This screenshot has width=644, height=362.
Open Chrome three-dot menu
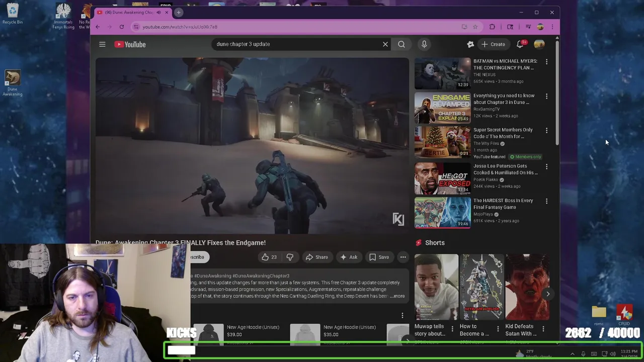[552, 27]
